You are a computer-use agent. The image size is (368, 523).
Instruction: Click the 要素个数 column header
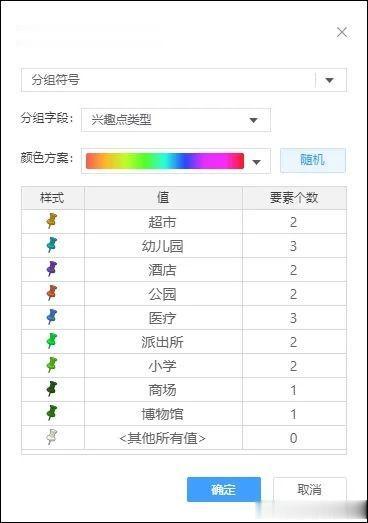(x=294, y=198)
